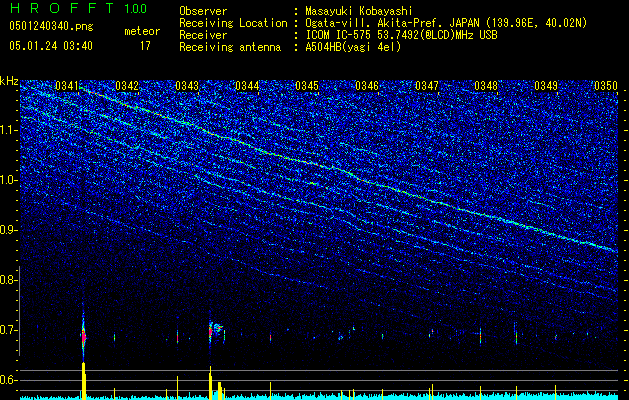
Task: Click the 0346 time marker
Action: 367,86
